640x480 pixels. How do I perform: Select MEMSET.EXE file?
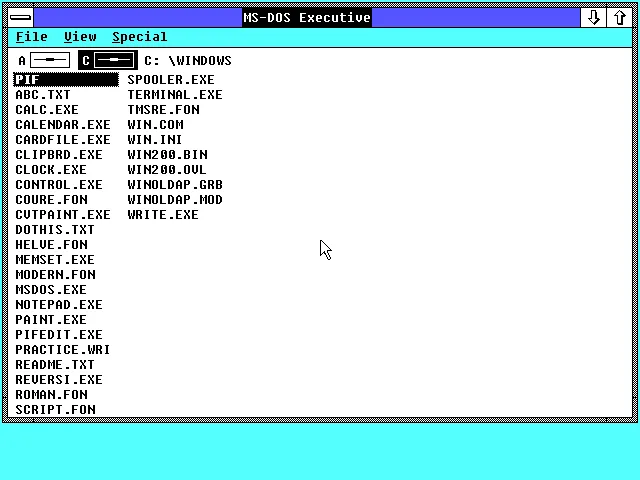pyautogui.click(x=55, y=260)
